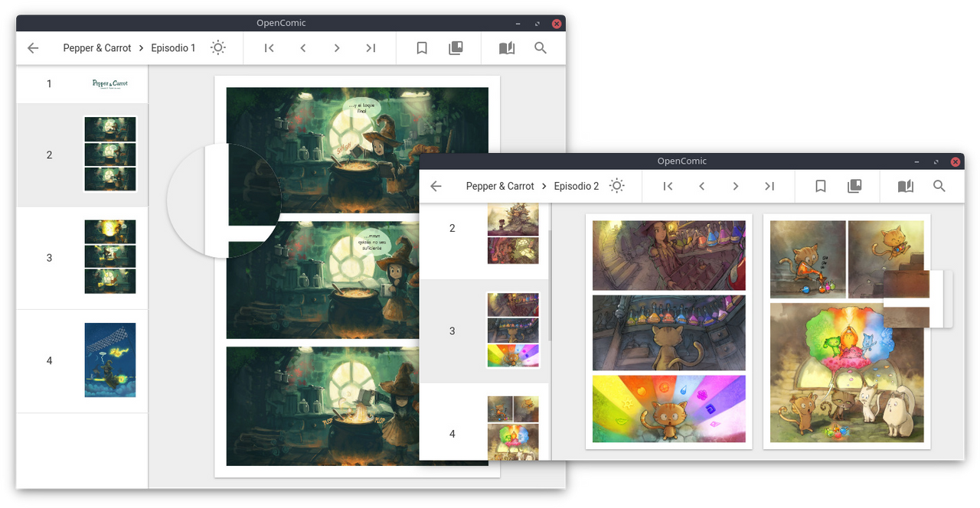This screenshot has height=508, width=980.
Task: Jump to last page in Episodio 2 window
Action: (769, 186)
